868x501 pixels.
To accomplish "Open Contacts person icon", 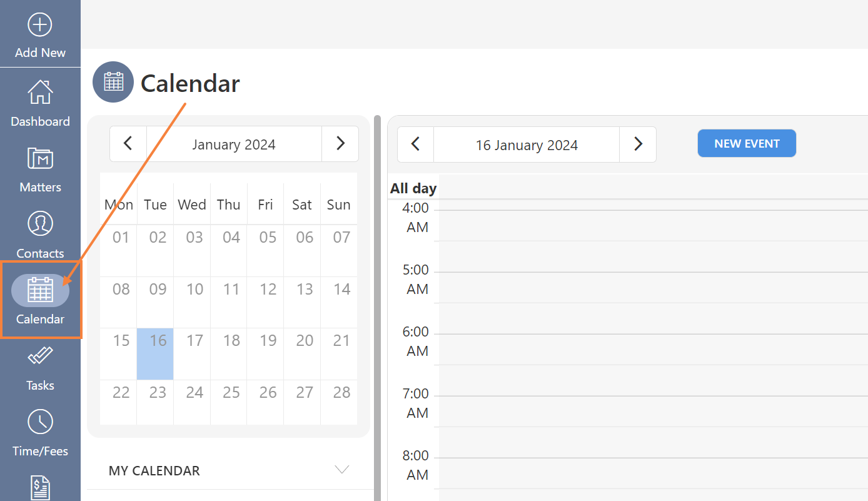I will pos(40,224).
